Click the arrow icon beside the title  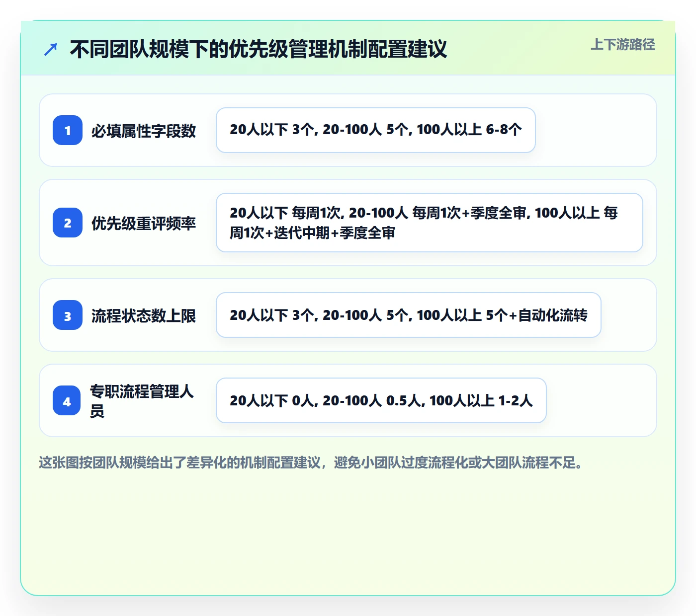[x=51, y=49]
